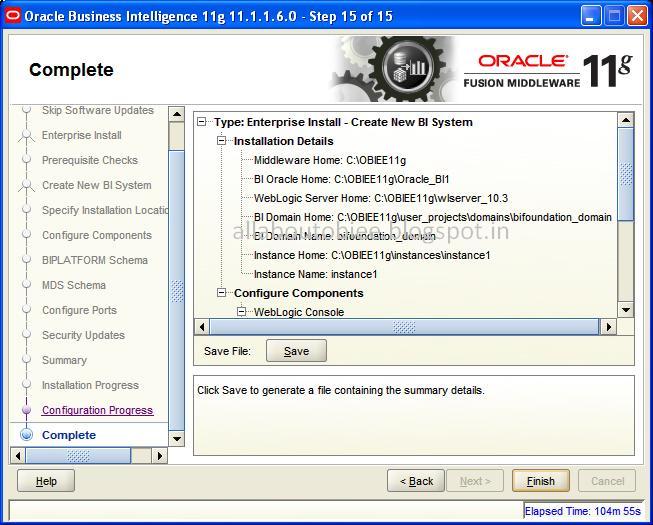Viewport: 653px width, 525px height.
Task: Click summary tree horizontal scrollbar thumb
Action: 404,327
